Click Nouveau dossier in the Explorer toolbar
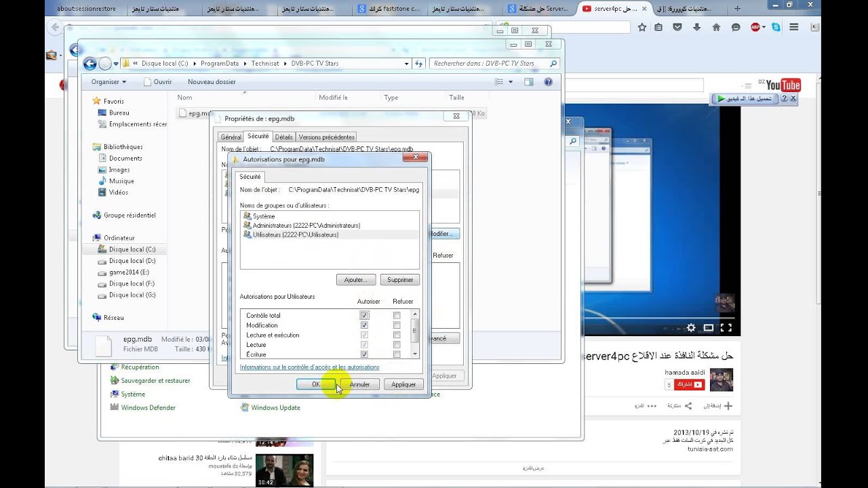 click(212, 82)
